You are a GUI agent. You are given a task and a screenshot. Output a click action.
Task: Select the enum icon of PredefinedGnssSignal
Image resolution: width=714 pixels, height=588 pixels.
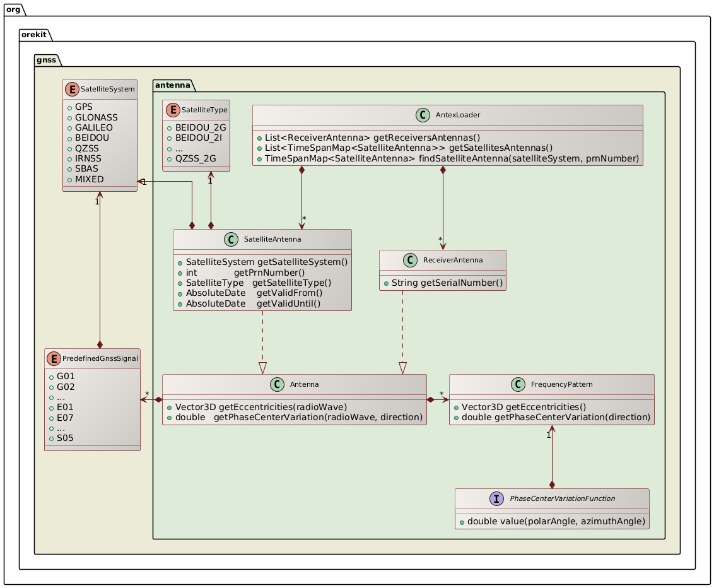53,358
